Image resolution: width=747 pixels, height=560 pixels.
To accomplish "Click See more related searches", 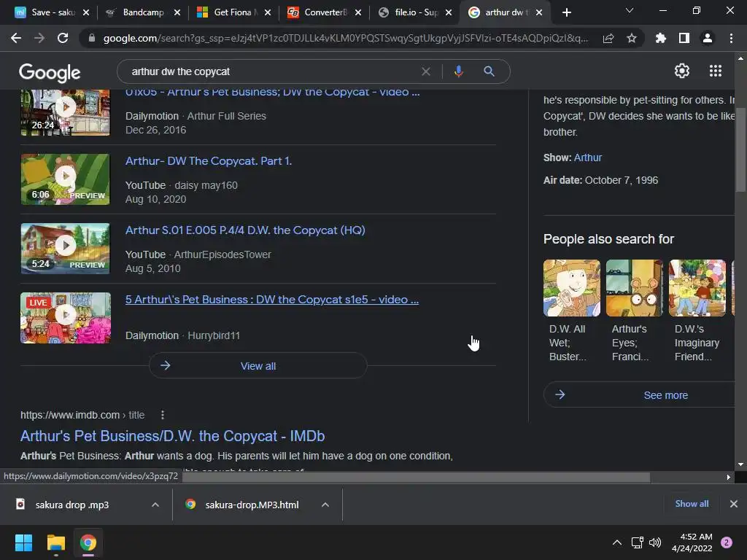I will click(x=640, y=394).
